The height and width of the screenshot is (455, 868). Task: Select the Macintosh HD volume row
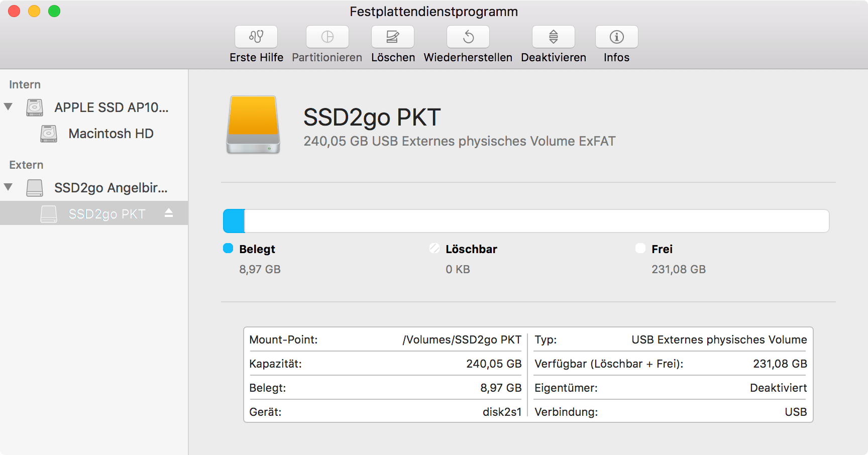[94, 134]
